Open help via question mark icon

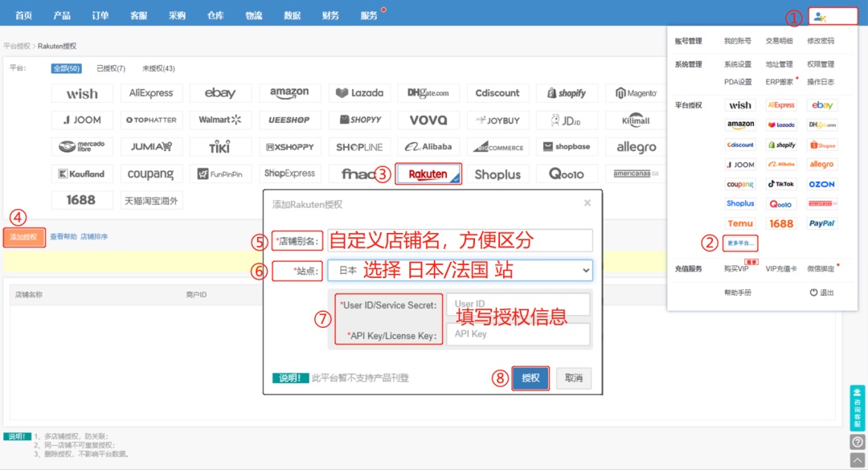pos(857,442)
